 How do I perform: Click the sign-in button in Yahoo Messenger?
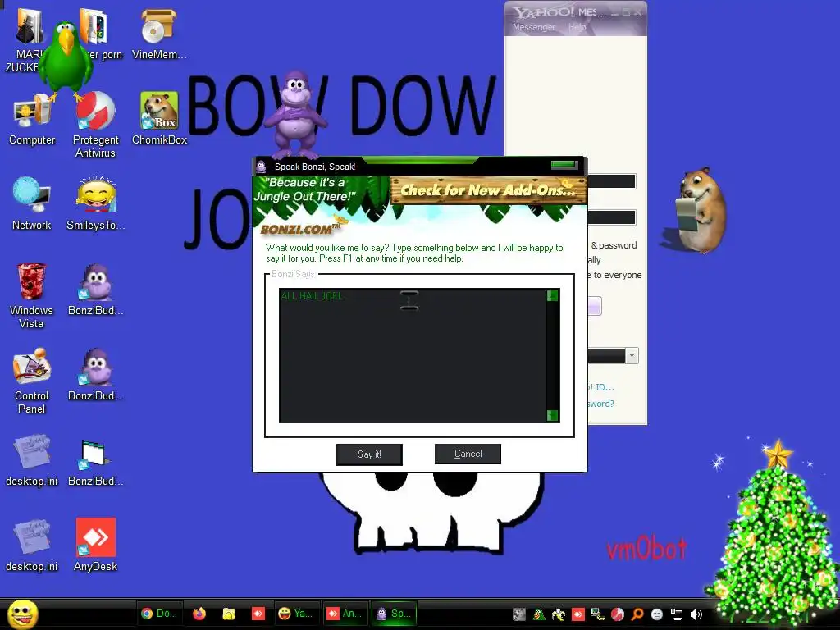click(595, 306)
